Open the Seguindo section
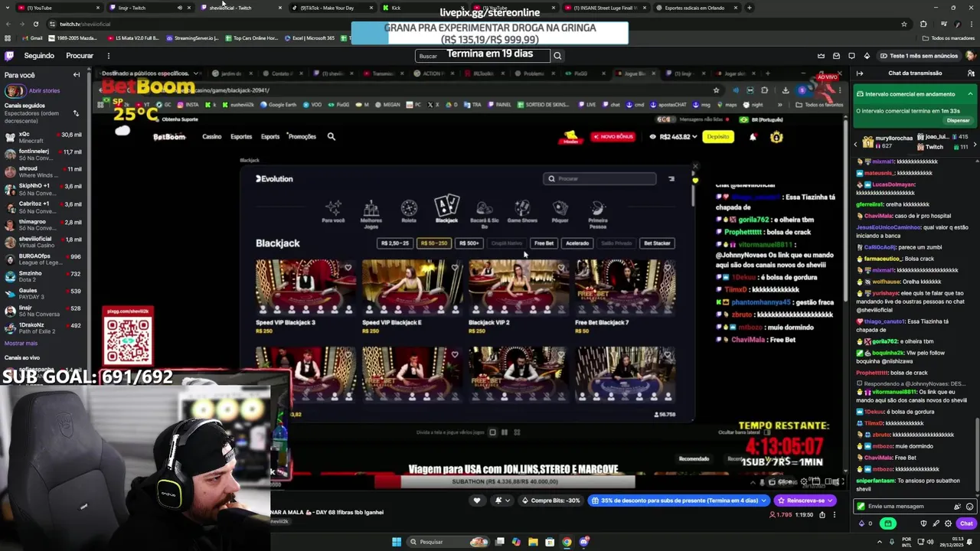Screen dimensions: 980x551 [x=39, y=55]
